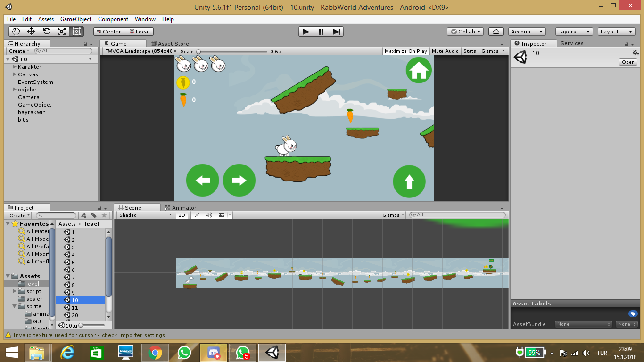Click the blue Asset Labels tag icon

[633, 314]
